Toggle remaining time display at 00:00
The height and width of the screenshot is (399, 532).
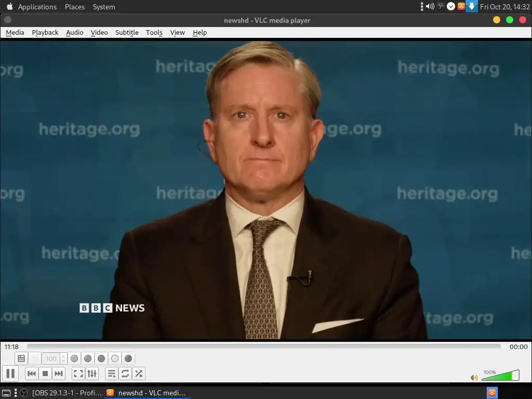point(518,347)
